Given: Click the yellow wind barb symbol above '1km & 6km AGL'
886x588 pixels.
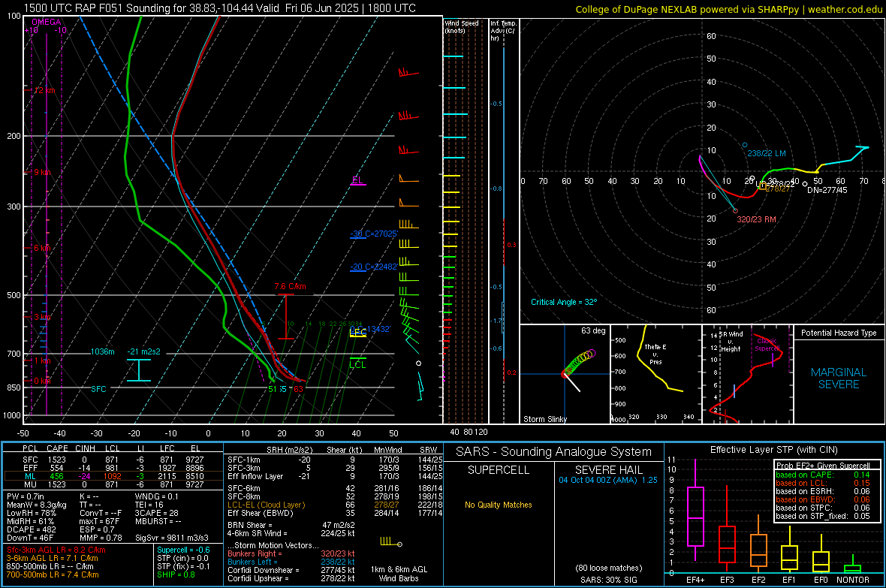Looking at the screenshot, I should coord(391,542).
